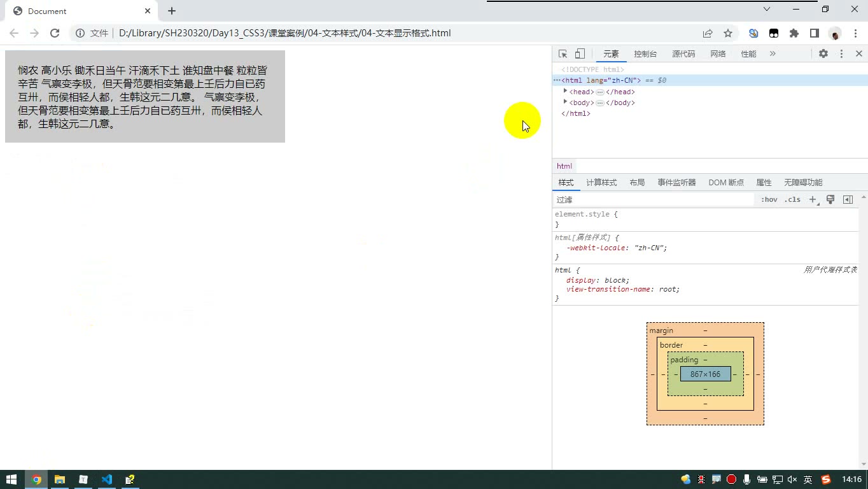
Task: Open the 计算样式 pane tab
Action: [x=601, y=183]
